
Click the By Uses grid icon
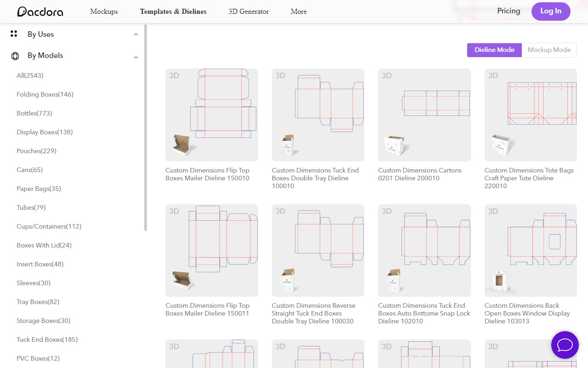click(x=13, y=34)
